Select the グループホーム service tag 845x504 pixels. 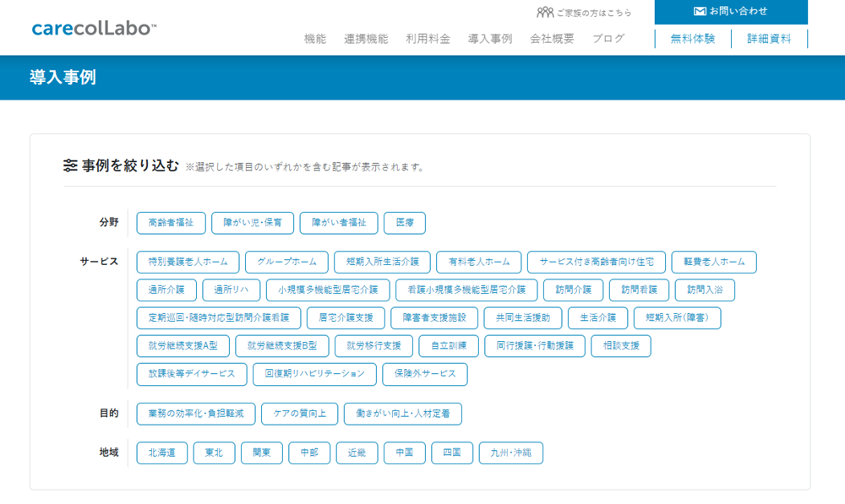point(286,263)
